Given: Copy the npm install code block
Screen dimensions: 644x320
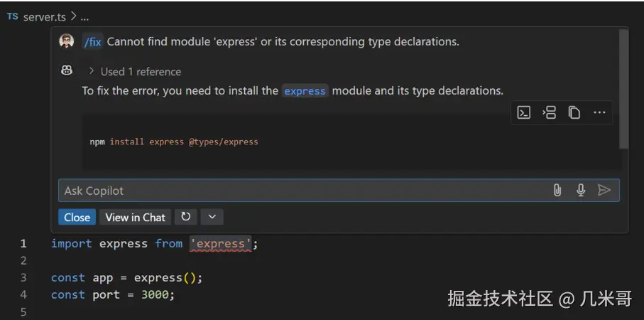Looking at the screenshot, I should pos(574,112).
